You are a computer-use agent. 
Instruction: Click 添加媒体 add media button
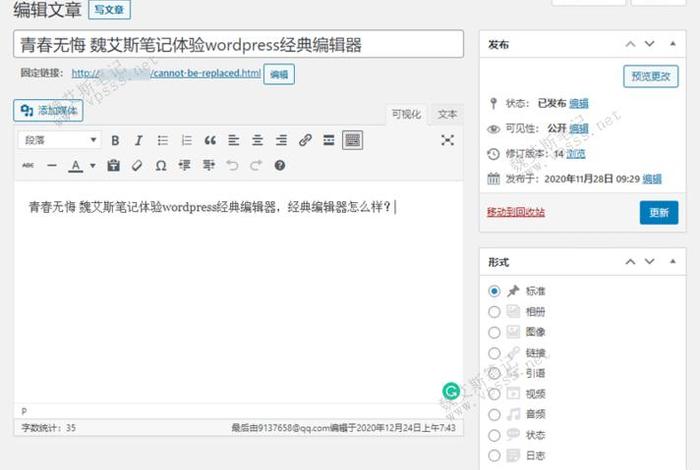[48, 110]
